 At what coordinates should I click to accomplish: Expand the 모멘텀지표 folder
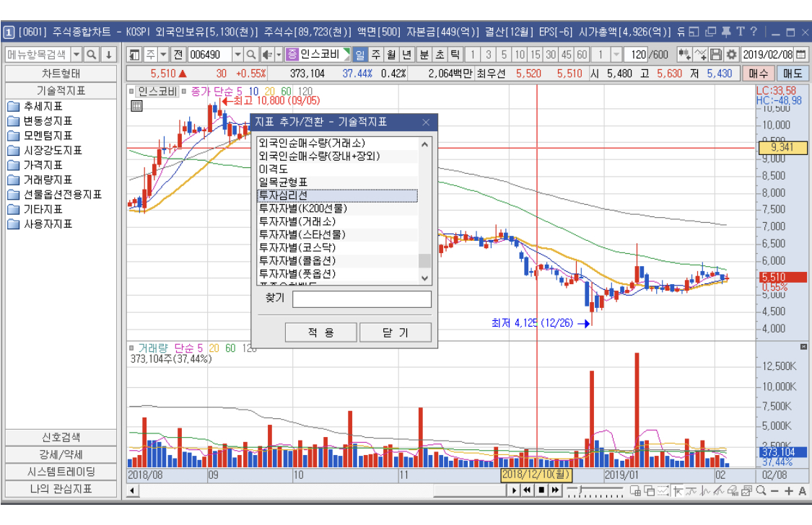[x=40, y=136]
